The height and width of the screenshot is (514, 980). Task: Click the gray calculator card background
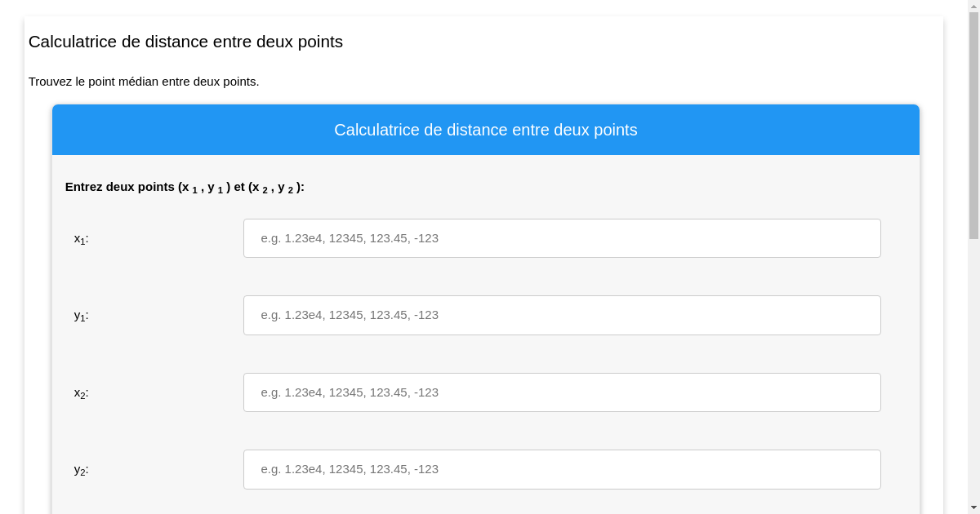click(x=163, y=277)
